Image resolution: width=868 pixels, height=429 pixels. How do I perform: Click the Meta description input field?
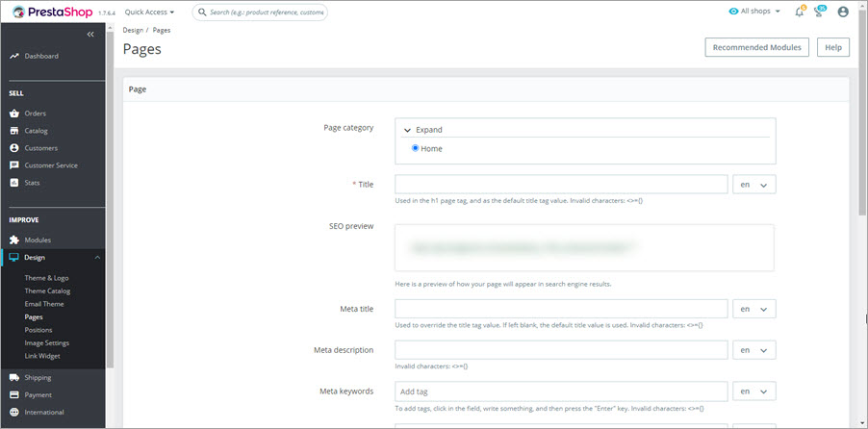point(561,350)
